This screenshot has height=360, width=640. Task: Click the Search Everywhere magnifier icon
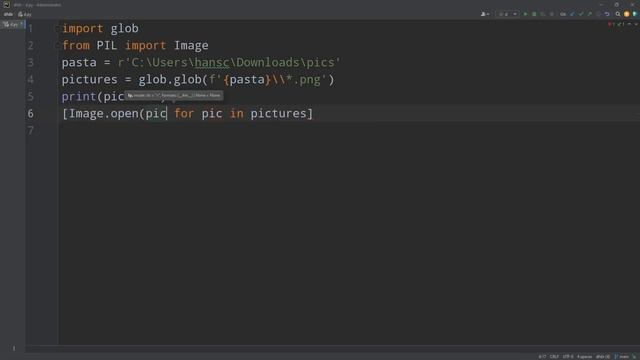coord(618,14)
